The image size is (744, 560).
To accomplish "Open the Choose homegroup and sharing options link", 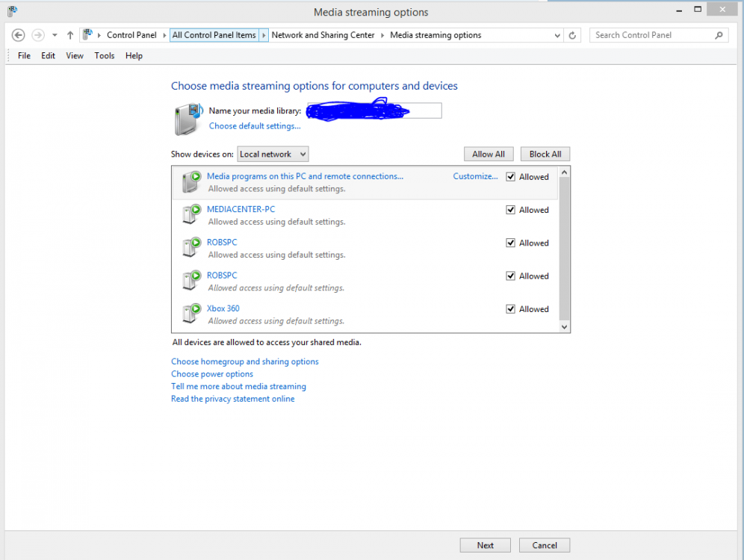I will (x=245, y=361).
